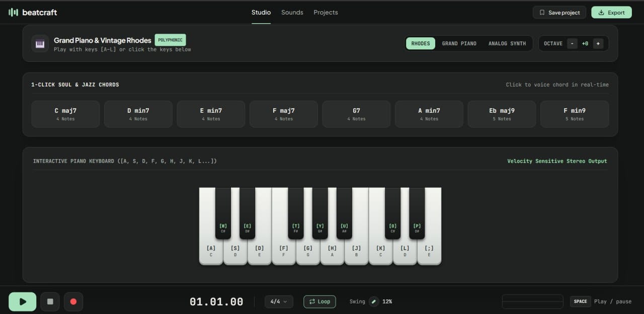Click the download icon in Export

601,13
